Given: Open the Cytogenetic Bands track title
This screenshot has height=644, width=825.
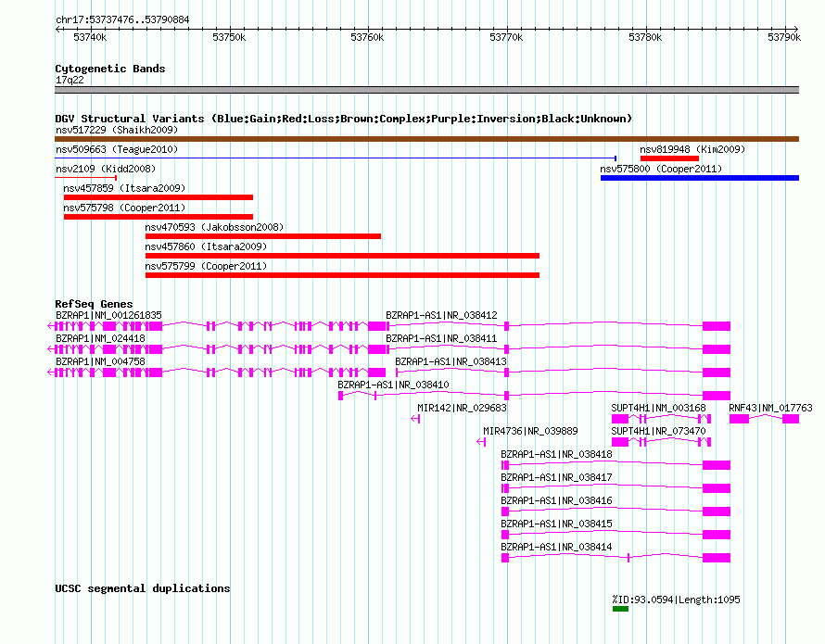Looking at the screenshot, I should pos(110,69).
